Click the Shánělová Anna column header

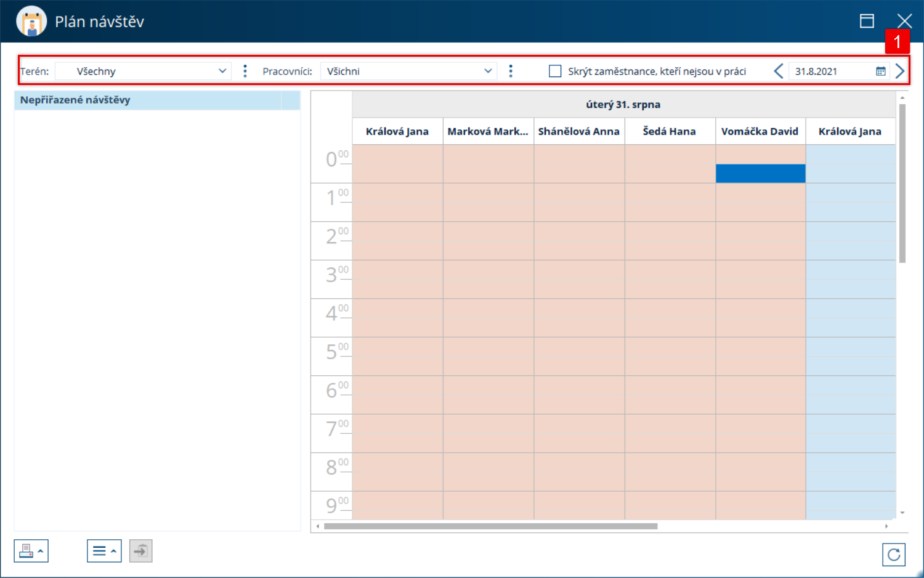point(579,131)
